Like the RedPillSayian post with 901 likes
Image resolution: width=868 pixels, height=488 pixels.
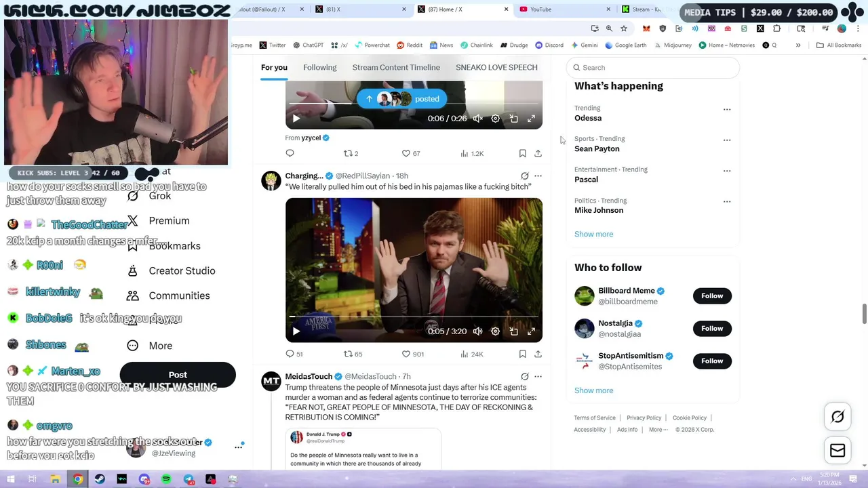[x=412, y=354]
